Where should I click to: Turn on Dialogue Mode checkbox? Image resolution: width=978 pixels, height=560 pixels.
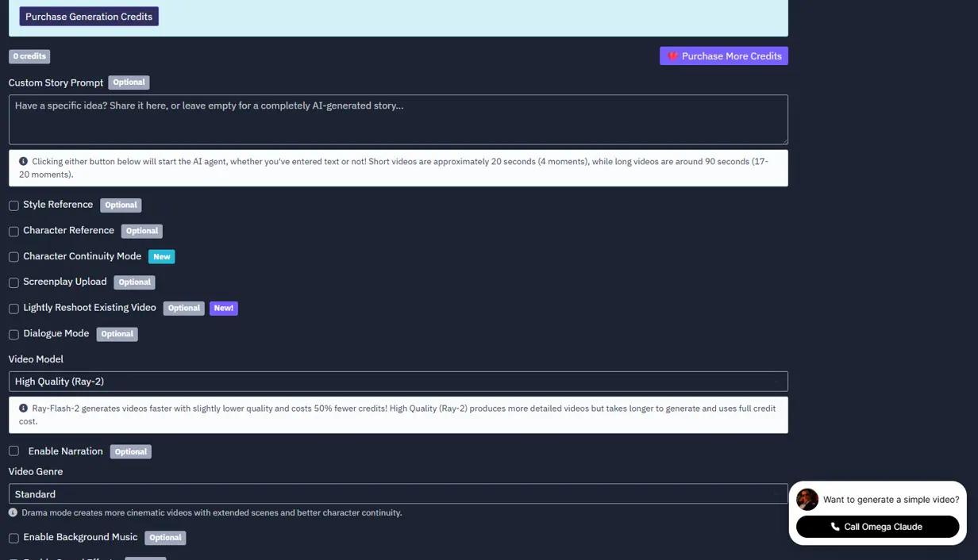point(13,335)
